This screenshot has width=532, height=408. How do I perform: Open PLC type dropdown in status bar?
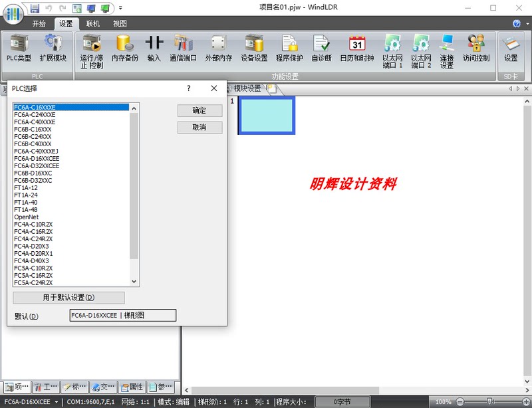tap(57, 402)
